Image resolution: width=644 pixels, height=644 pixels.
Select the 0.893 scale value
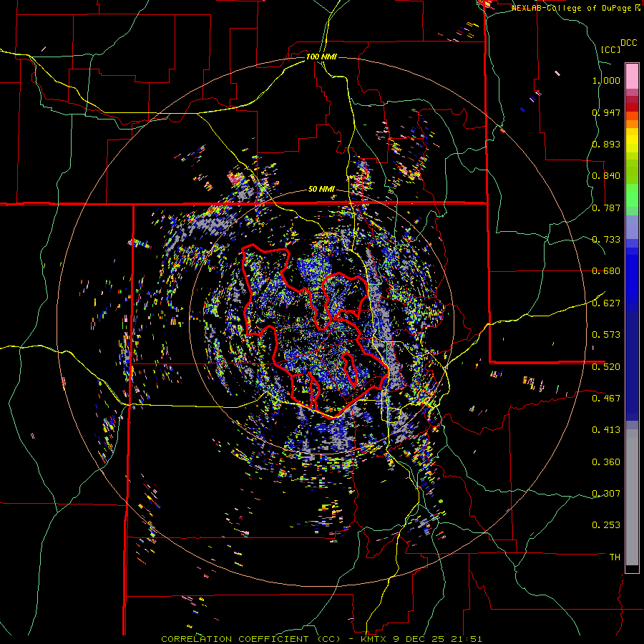pos(606,144)
